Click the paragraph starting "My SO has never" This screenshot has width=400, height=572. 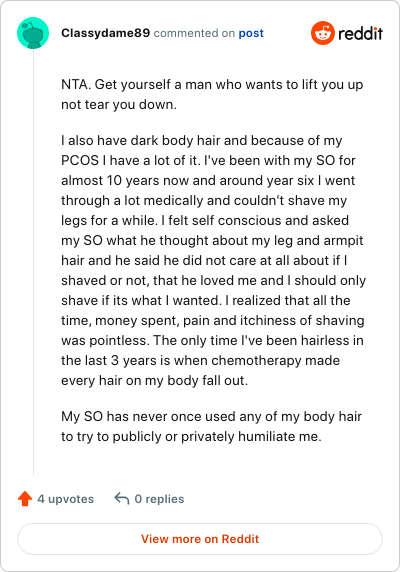point(211,426)
